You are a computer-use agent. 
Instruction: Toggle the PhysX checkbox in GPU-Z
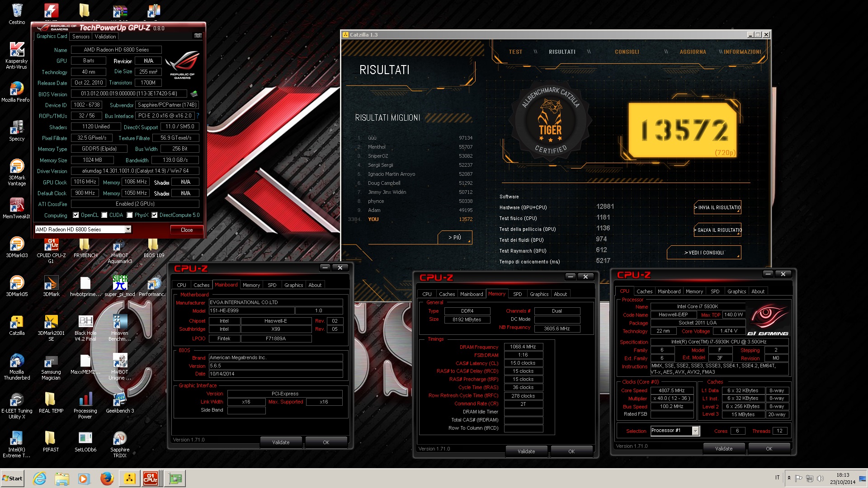click(130, 215)
